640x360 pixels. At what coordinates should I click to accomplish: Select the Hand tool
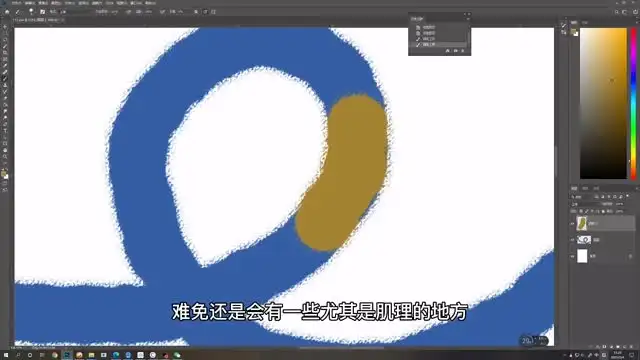(5, 150)
